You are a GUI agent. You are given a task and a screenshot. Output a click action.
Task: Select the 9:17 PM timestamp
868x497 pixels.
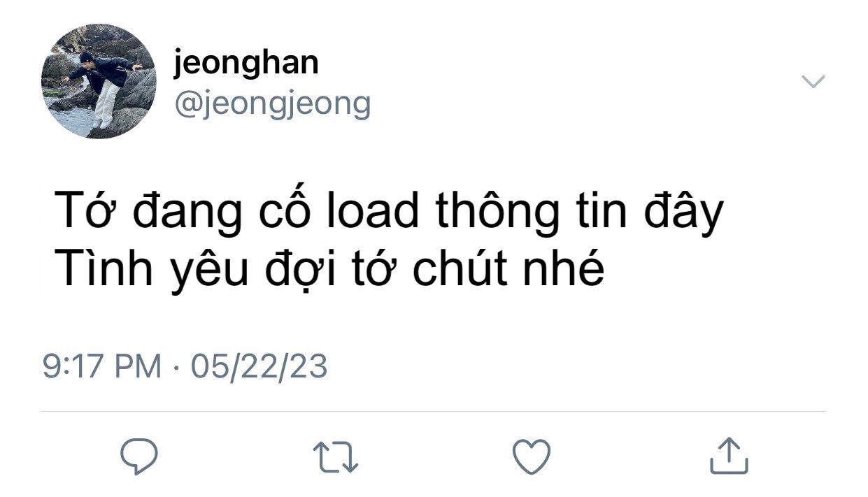pos(101,366)
